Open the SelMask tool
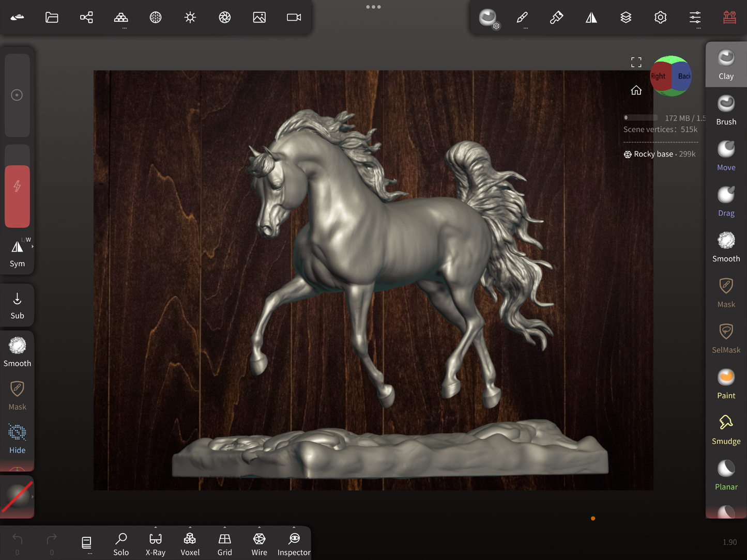This screenshot has height=560, width=747. click(726, 338)
